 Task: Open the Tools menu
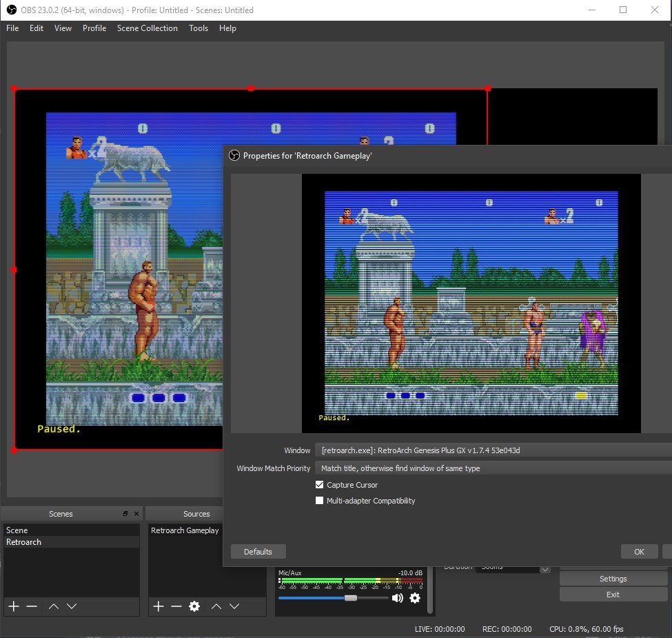pos(198,28)
